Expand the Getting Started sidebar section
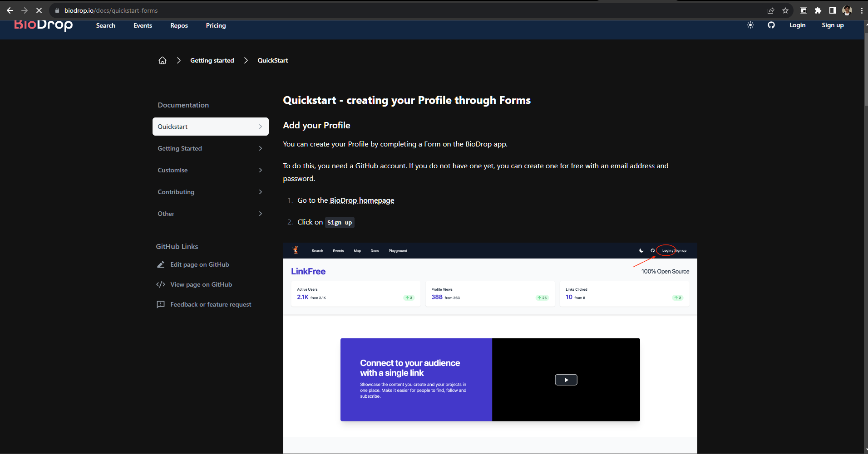The height and width of the screenshot is (454, 868). tap(210, 148)
